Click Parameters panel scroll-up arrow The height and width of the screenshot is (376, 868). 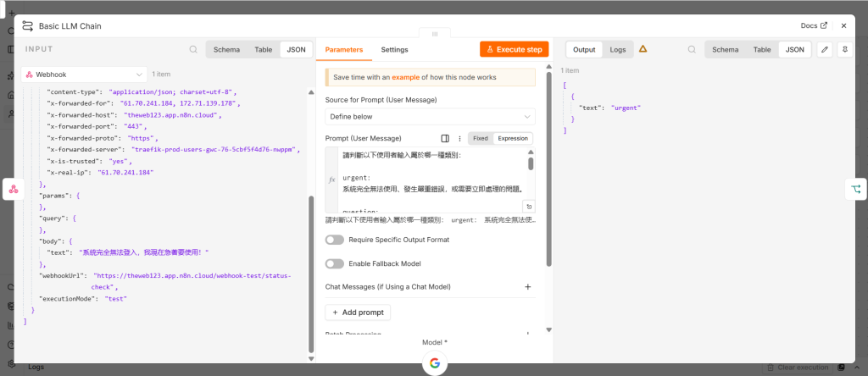548,67
